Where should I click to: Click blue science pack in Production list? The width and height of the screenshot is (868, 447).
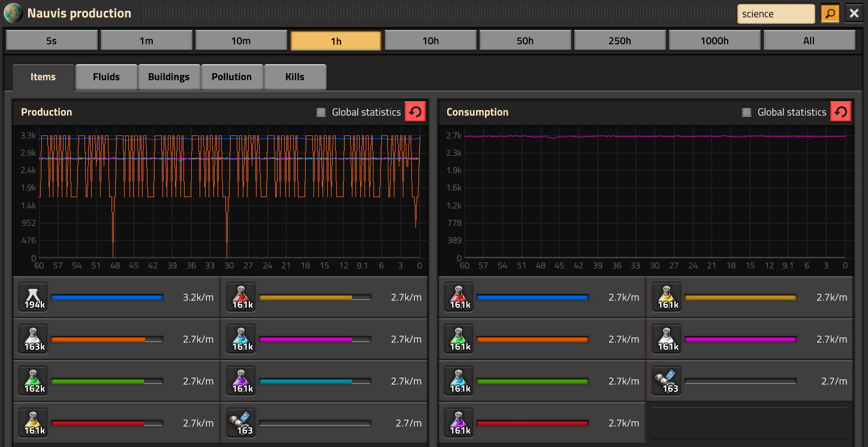click(x=241, y=339)
